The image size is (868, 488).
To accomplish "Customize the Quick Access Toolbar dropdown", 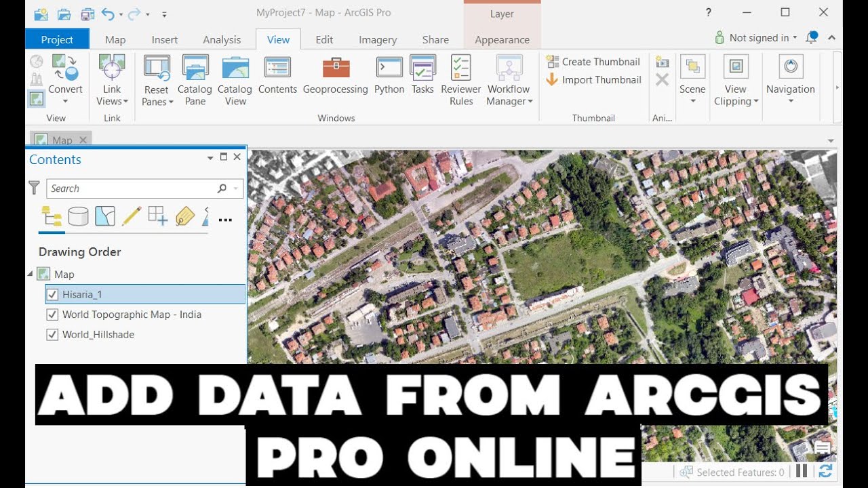I will point(165,14).
